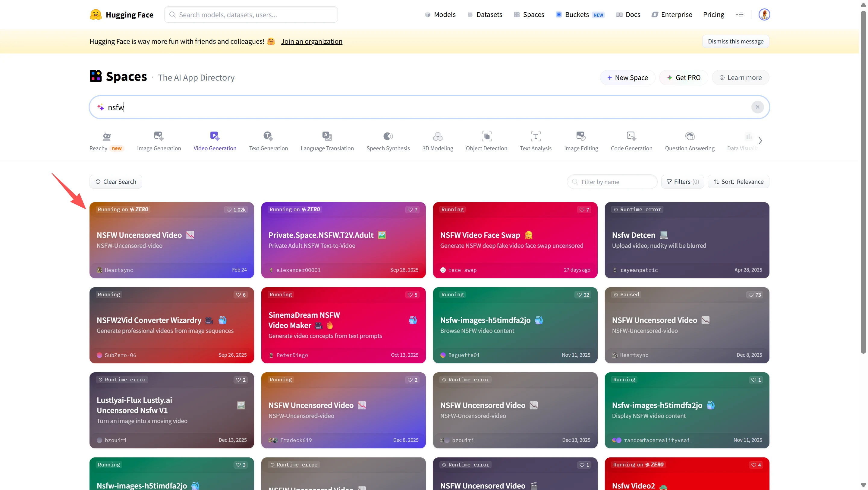Open the Models navigation tab
The width and height of the screenshot is (868, 490).
tap(440, 14)
